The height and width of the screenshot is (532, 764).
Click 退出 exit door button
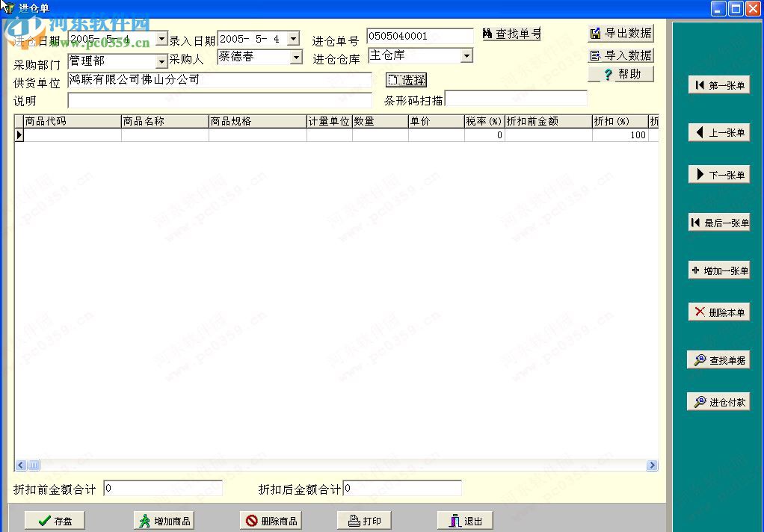[x=465, y=521]
